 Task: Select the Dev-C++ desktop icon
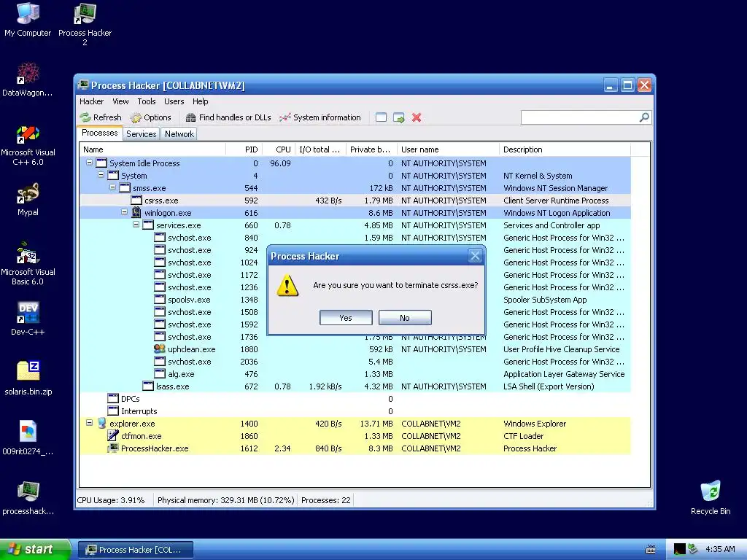click(x=28, y=319)
